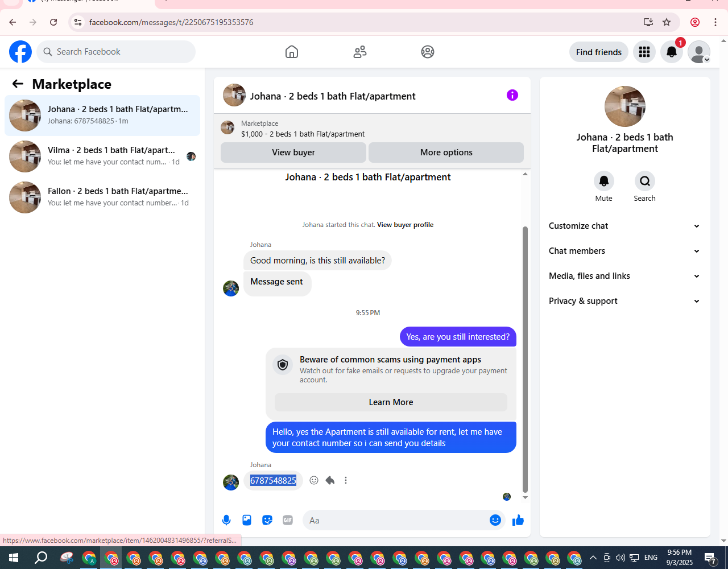Viewport: 728px width, 569px height.
Task: Send a thumbs-up like
Action: tap(518, 520)
